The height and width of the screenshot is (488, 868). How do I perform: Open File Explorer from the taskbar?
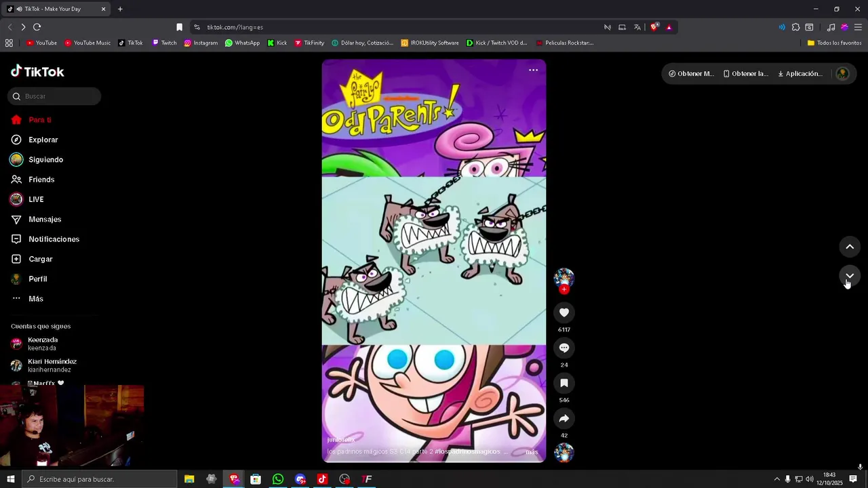(189, 479)
